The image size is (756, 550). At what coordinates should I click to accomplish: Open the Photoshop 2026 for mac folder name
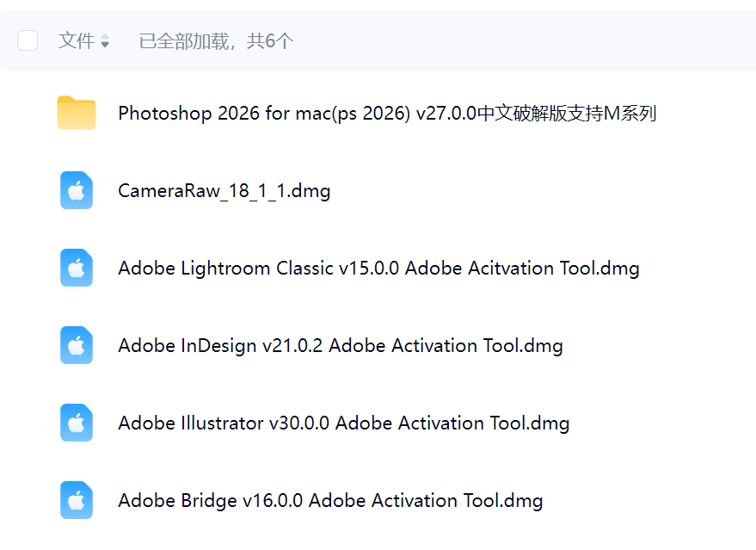pyautogui.click(x=387, y=114)
